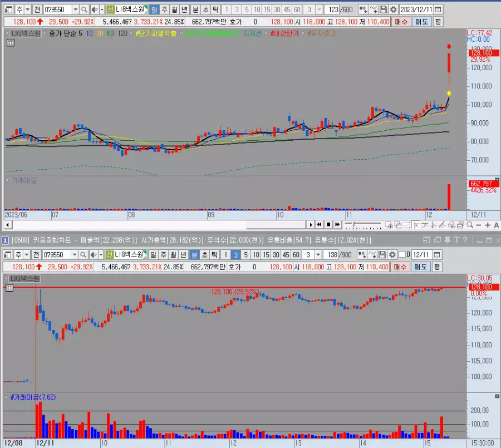
Task: Click the fast-forward button in the top chart's bottom toolbar
Action: click(x=337, y=225)
